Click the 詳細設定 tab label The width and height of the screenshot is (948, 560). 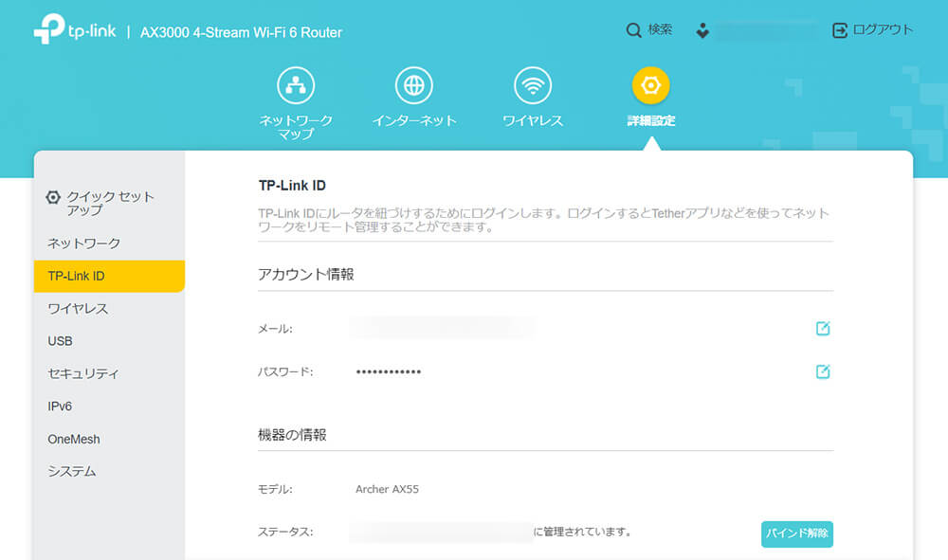click(x=650, y=121)
